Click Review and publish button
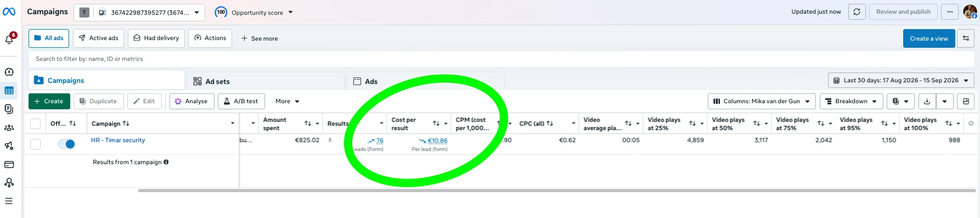980x218 pixels. point(903,12)
